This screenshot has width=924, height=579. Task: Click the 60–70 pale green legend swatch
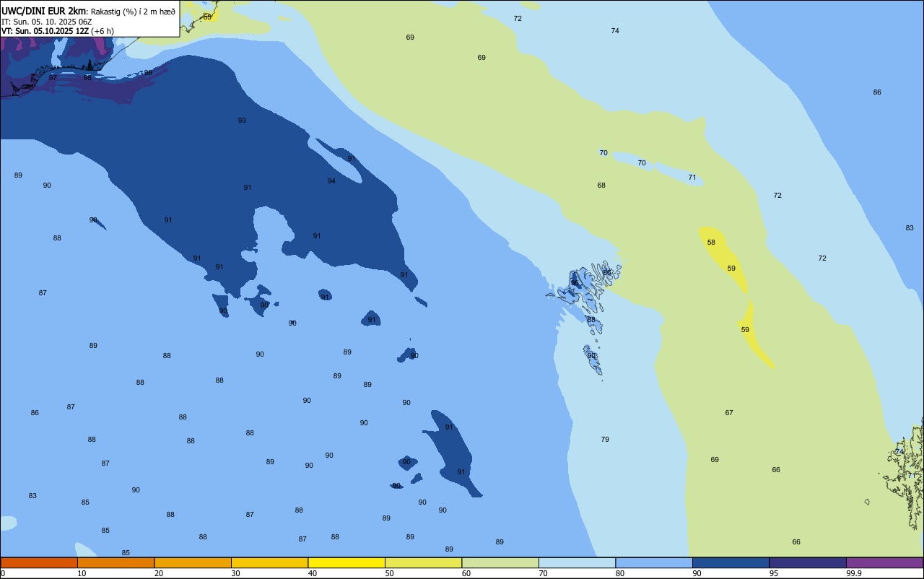coord(500,562)
